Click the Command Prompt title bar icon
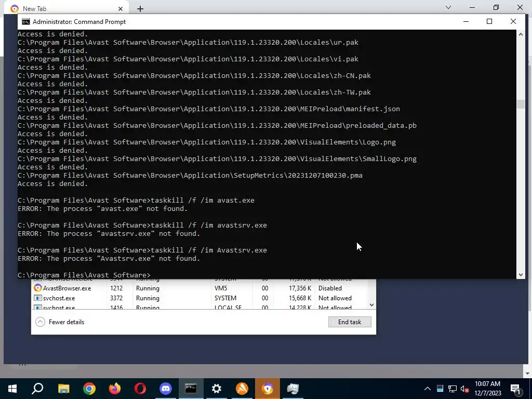This screenshot has height=399, width=532. click(x=26, y=22)
